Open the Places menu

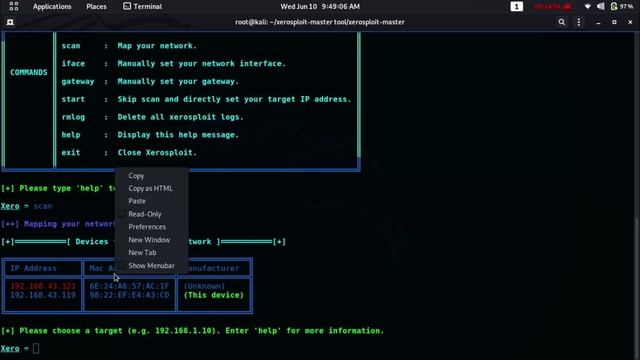(96, 7)
